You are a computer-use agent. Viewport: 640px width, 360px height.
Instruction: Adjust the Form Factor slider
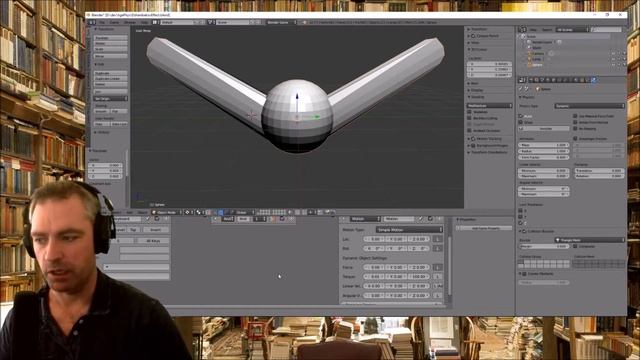543,157
